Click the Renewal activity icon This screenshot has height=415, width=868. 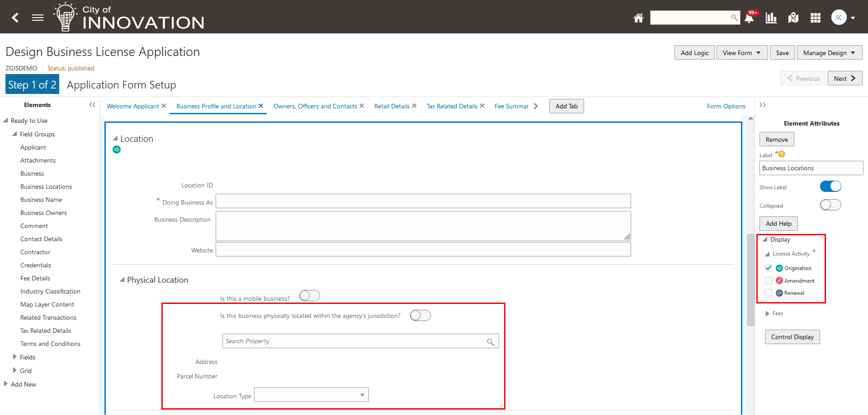(779, 293)
